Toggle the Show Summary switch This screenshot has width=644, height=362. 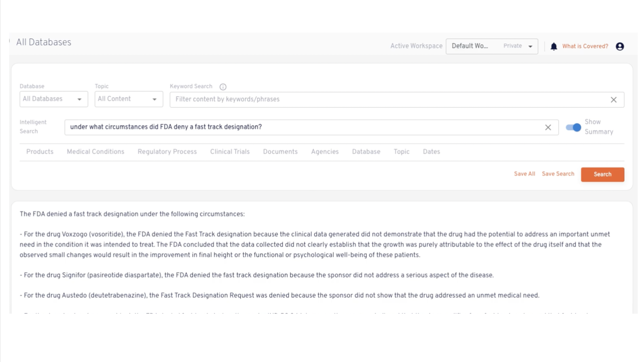[573, 128]
